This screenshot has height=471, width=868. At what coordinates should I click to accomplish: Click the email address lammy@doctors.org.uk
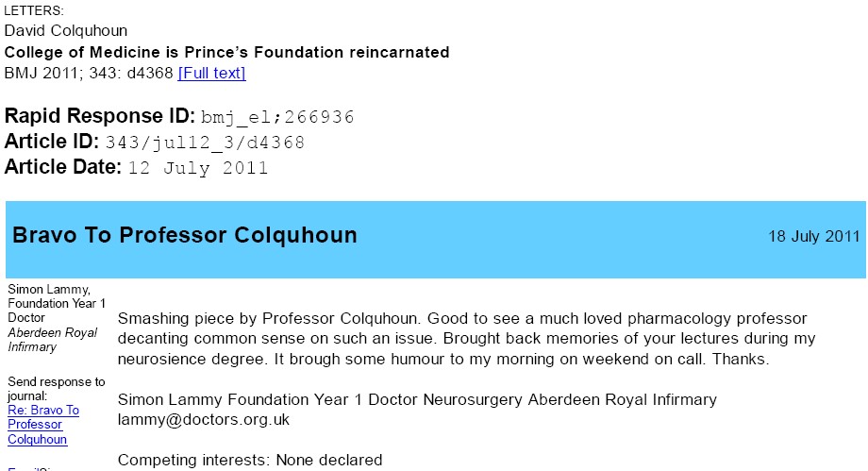tap(203, 419)
